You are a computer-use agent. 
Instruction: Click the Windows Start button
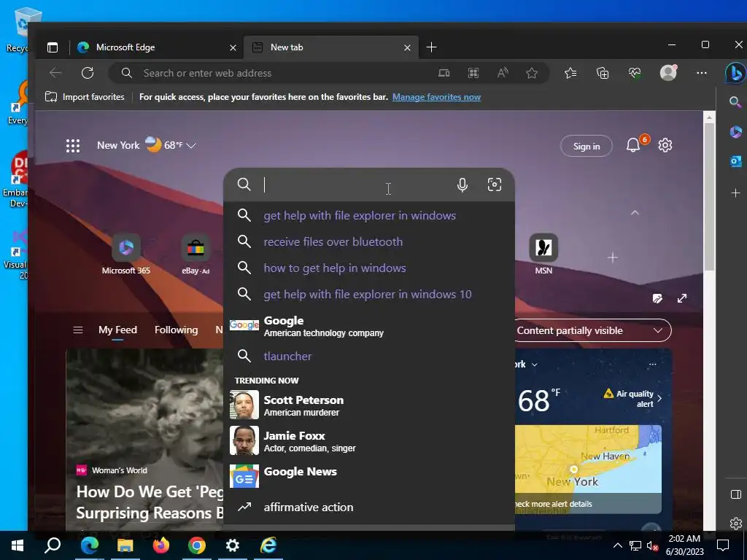point(18,545)
